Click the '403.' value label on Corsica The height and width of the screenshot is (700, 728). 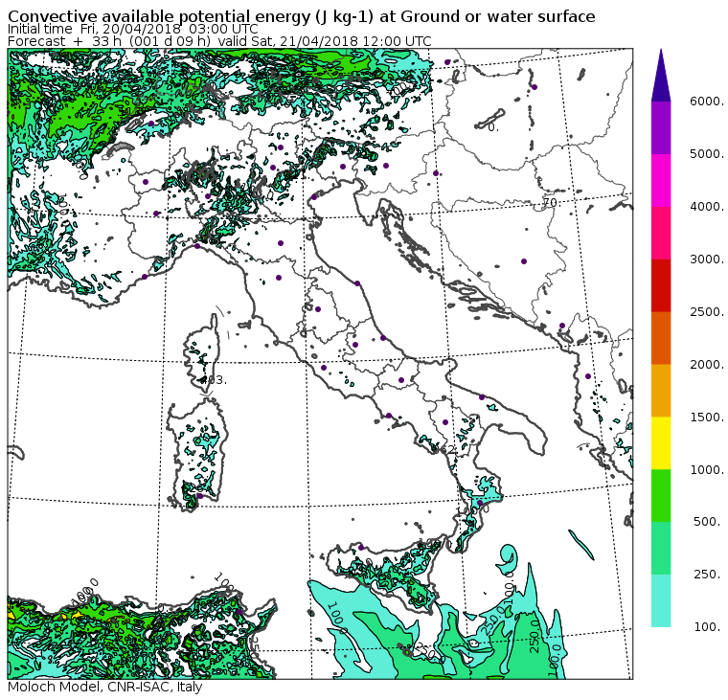tap(215, 380)
